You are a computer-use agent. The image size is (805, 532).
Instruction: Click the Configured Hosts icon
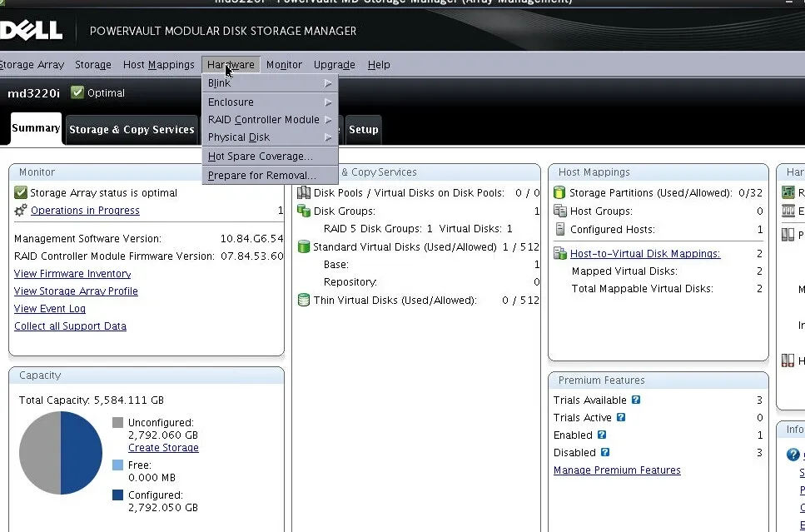(x=560, y=229)
